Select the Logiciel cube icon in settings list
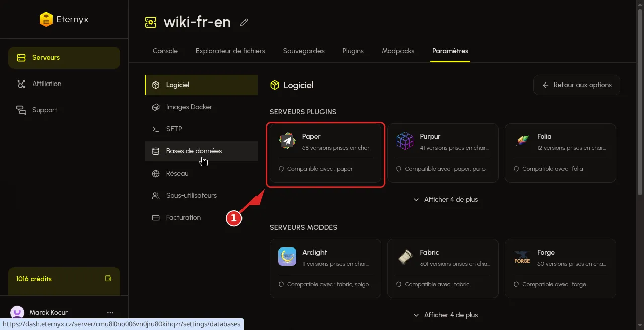The width and height of the screenshot is (644, 330). (156, 85)
